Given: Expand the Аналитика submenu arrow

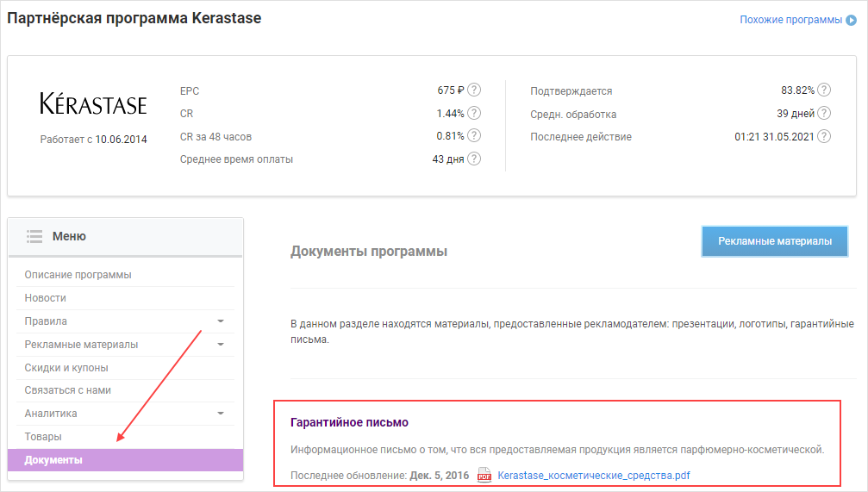Looking at the screenshot, I should click(221, 414).
